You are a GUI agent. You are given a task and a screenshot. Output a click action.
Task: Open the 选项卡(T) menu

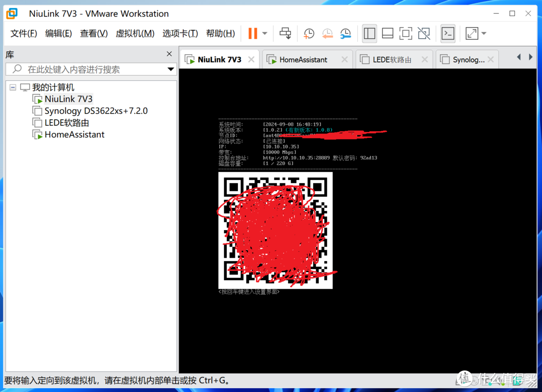[x=180, y=34]
